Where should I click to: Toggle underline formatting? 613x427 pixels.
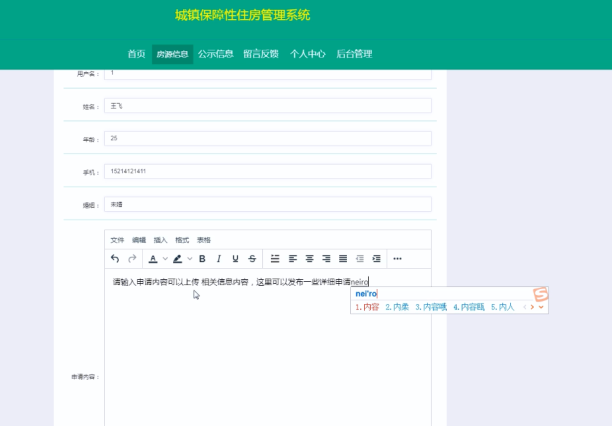(235, 259)
